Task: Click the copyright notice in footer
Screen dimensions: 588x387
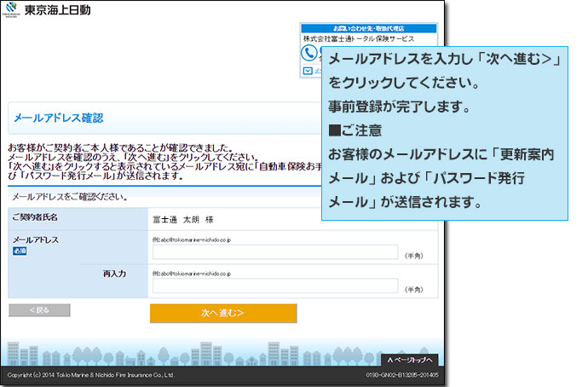Action: click(x=91, y=374)
